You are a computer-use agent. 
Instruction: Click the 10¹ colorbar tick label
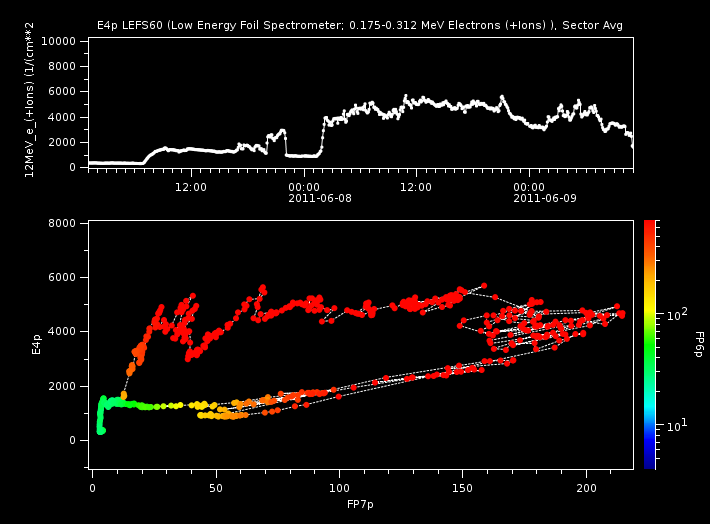679,425
